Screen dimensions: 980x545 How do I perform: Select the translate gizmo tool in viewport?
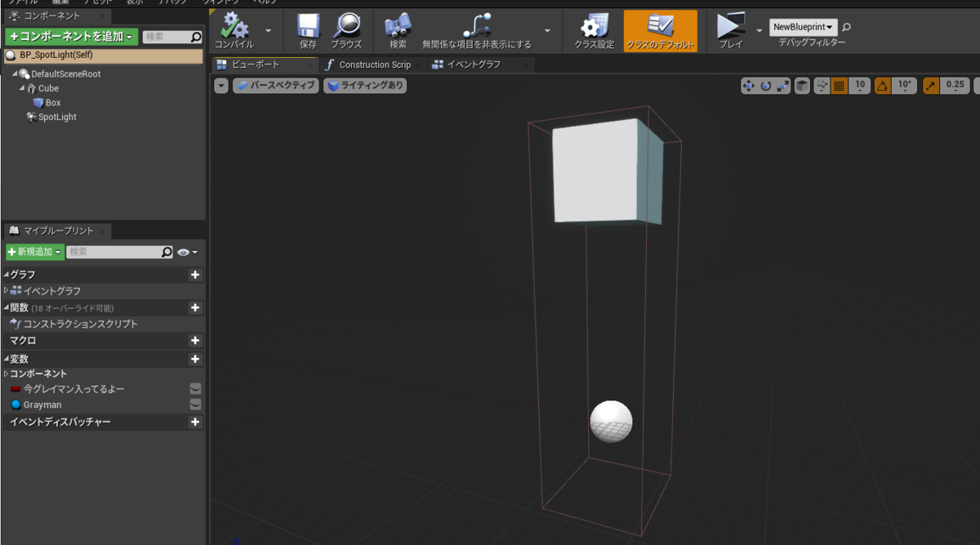point(749,86)
